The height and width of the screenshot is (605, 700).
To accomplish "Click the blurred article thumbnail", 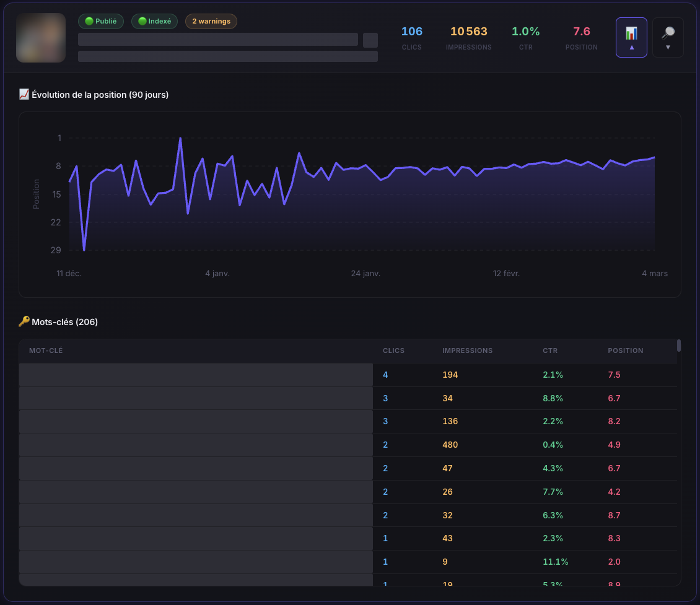I will (41, 38).
